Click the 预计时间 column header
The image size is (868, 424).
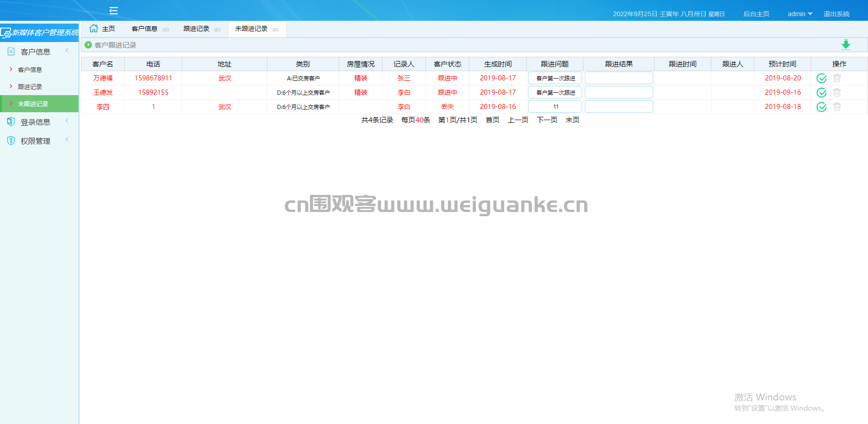point(783,64)
